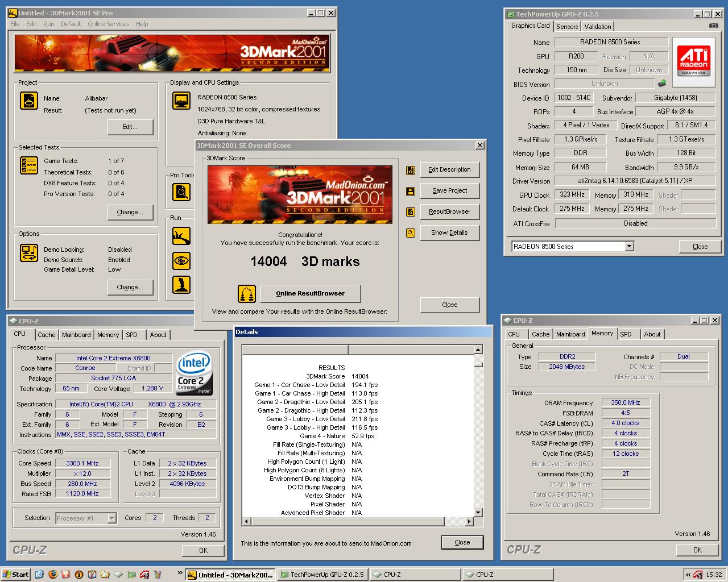Click the magnifier icon beside Show Details
Screen dimensions: 728x582
click(411, 233)
